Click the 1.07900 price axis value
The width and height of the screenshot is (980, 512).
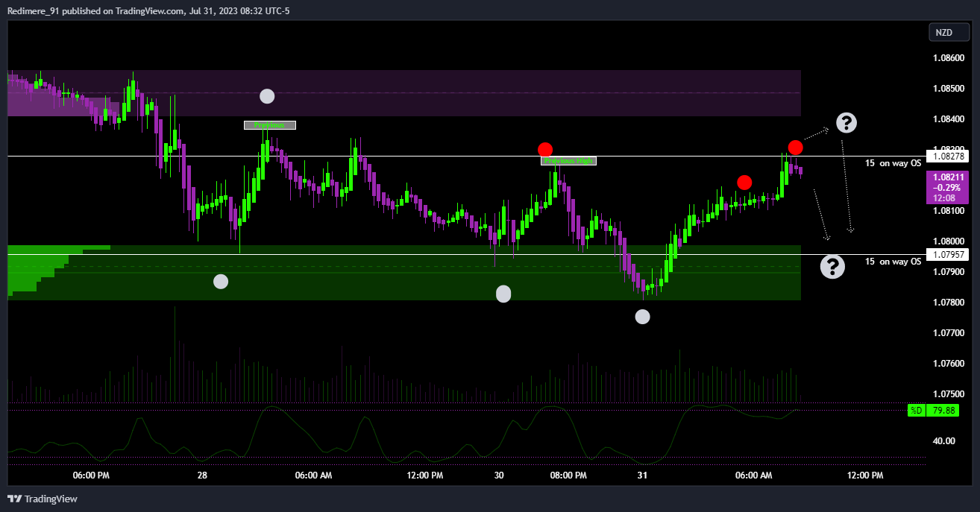[x=947, y=271]
